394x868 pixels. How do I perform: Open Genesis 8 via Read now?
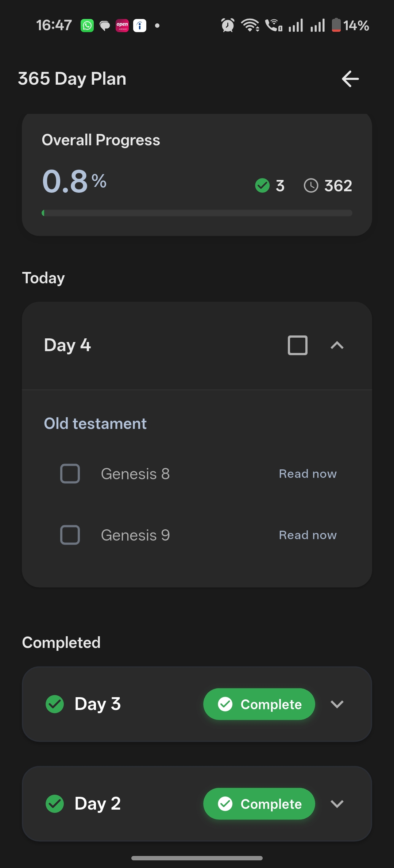[307, 473]
